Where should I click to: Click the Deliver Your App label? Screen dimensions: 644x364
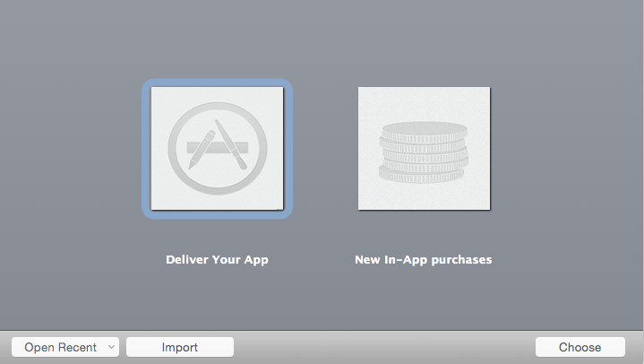tap(218, 260)
